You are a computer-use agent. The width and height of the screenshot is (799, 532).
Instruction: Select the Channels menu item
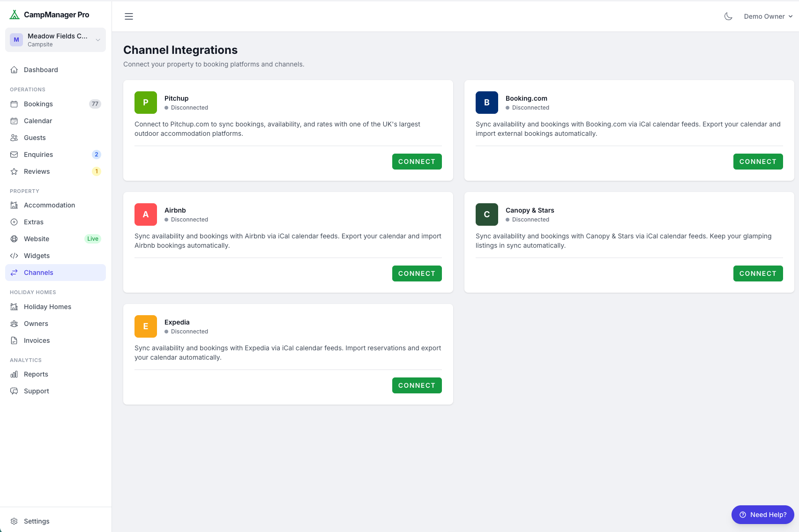(x=55, y=273)
